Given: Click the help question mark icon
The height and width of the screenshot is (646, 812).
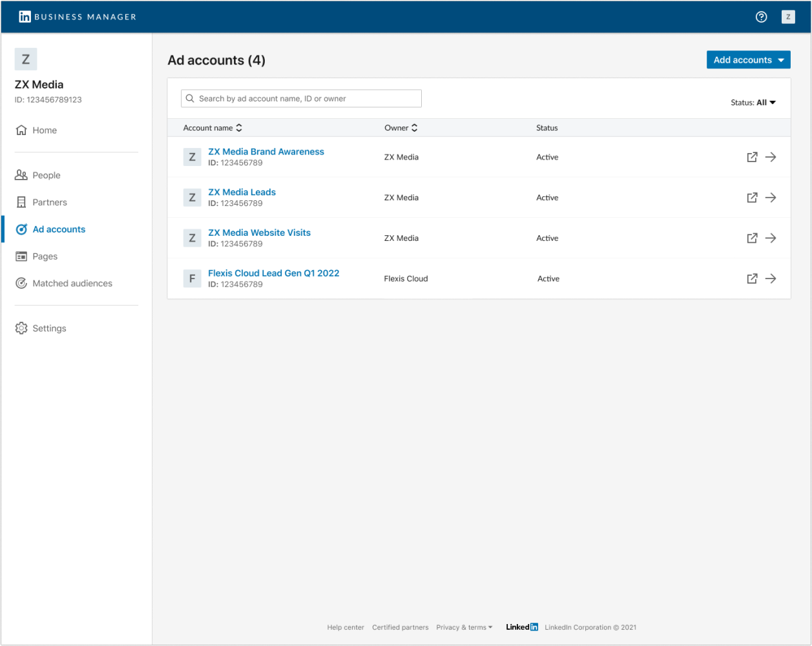Looking at the screenshot, I should [x=761, y=17].
